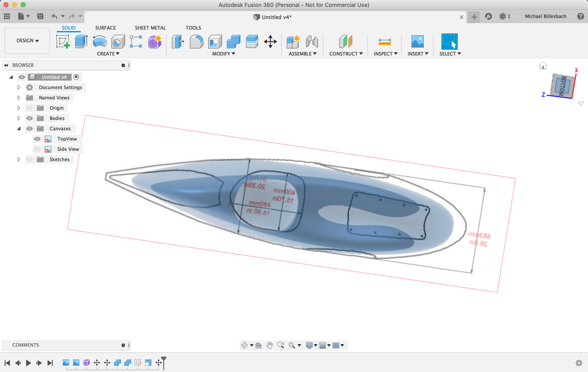Click the Create Form purple icon
Screen dimensions: 588x372
(155, 41)
